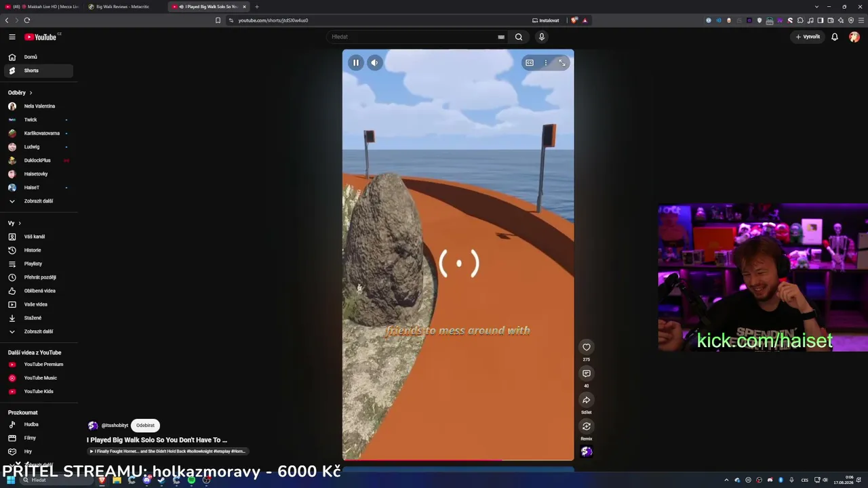Open YouTube Kids
The width and height of the screenshot is (868, 488).
pyautogui.click(x=39, y=392)
